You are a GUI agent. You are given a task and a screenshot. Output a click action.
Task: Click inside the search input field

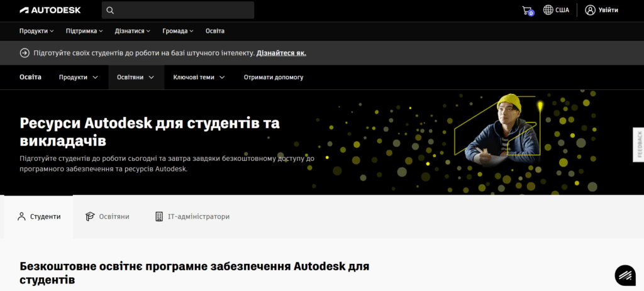pos(184,10)
